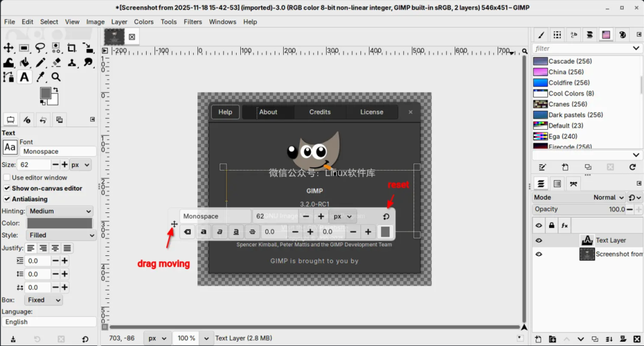Select the Zoom magnifier tool
This screenshot has width=644, height=346.
coord(56,77)
